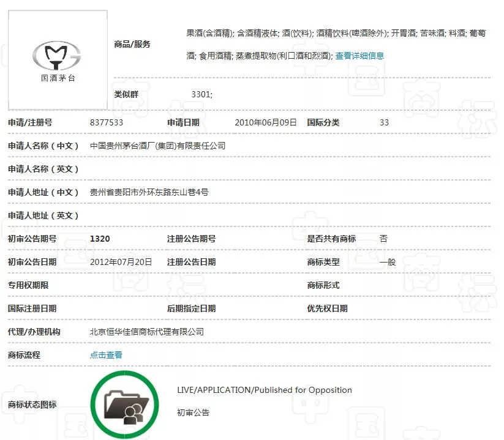504x440 pixels.
Task: Click the announcement date 2012年07月20日
Action: click(121, 262)
